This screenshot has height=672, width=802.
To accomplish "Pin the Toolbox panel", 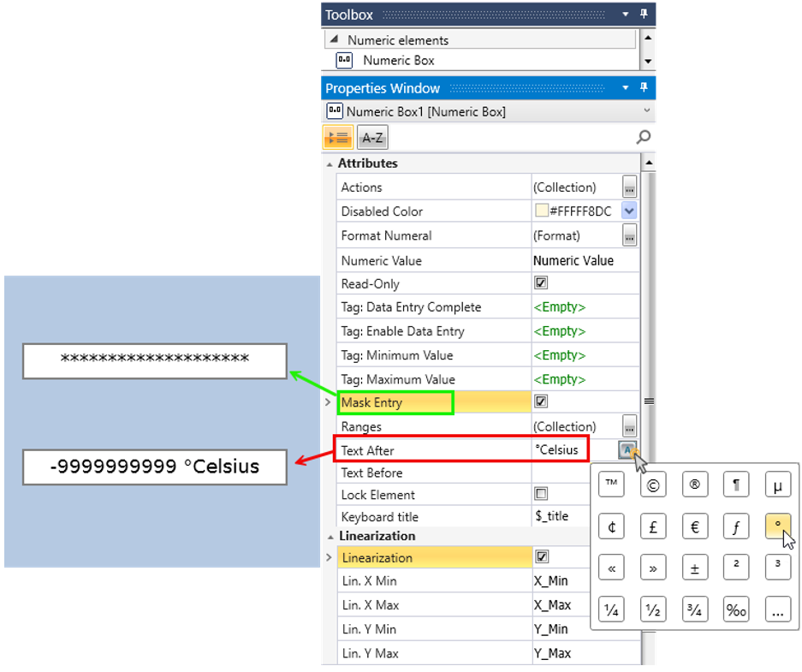I will [x=644, y=15].
